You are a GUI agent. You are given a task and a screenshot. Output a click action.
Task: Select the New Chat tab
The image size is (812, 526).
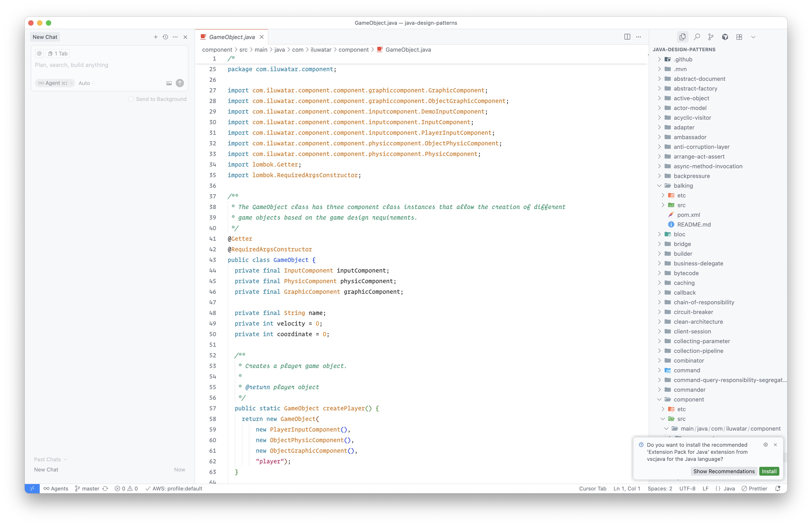click(x=45, y=37)
